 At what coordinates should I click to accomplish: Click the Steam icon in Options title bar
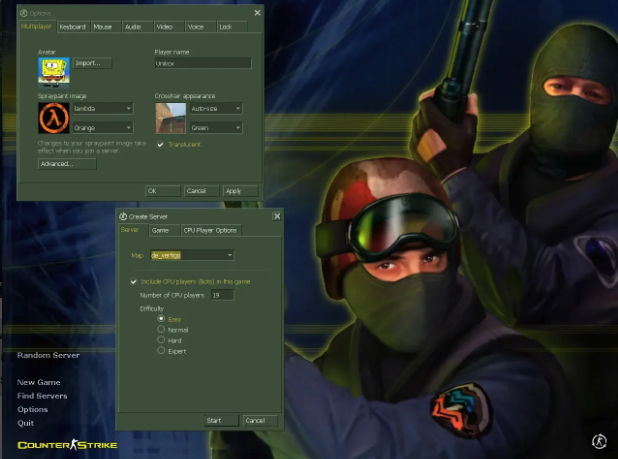pos(24,13)
